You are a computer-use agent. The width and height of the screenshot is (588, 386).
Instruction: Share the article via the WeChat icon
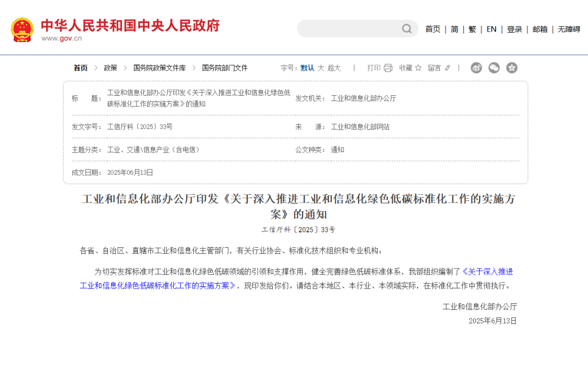click(494, 68)
